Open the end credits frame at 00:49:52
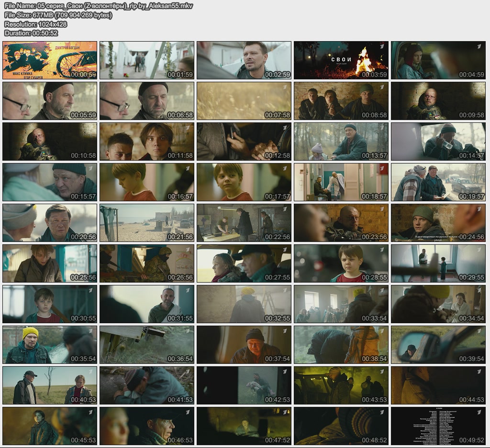The height and width of the screenshot is (448, 490). tap(438, 426)
